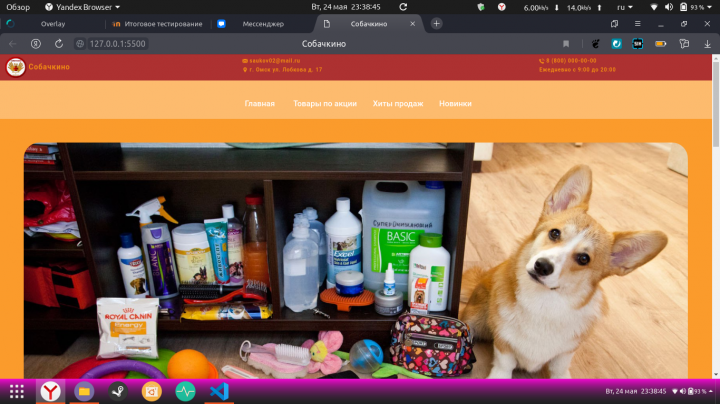
Task: Click the refresh indicator in top bar
Action: click(x=403, y=7)
